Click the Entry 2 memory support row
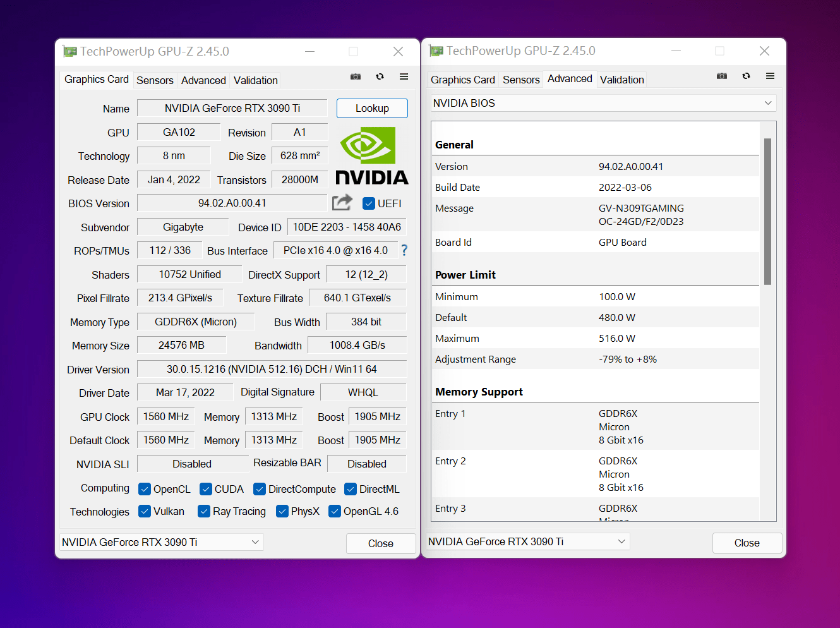 596,474
